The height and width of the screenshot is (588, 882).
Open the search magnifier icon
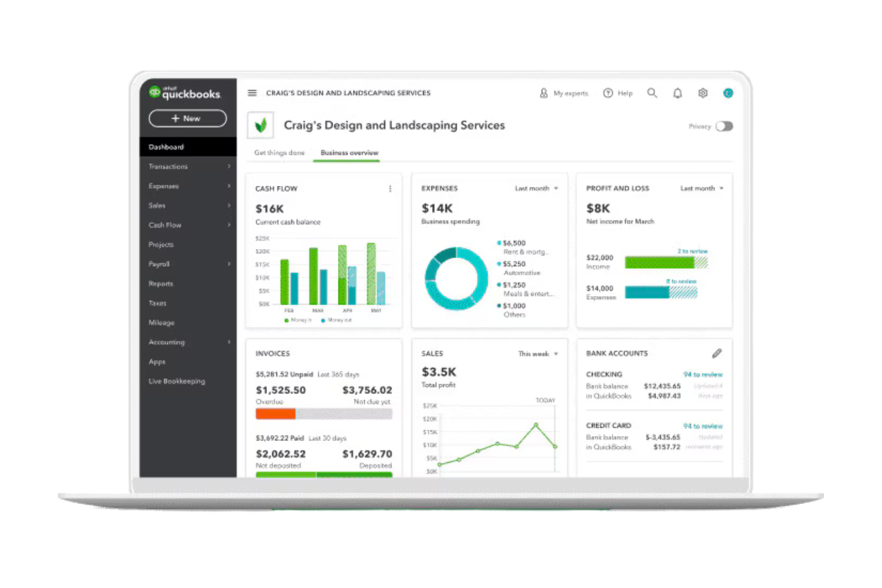(x=652, y=93)
